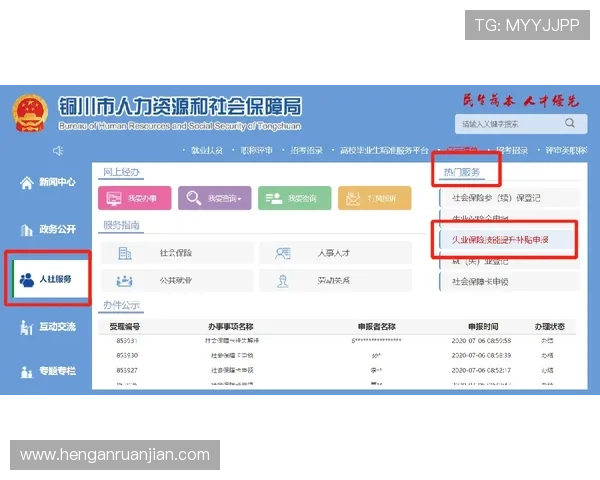Open 专题专栏 sidebar icon
The image size is (600, 480).
[x=26, y=371]
